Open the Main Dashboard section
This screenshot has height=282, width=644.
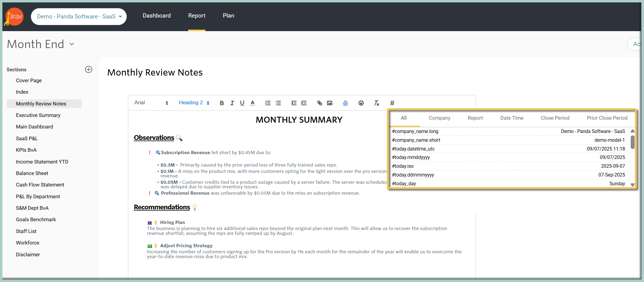tap(34, 127)
